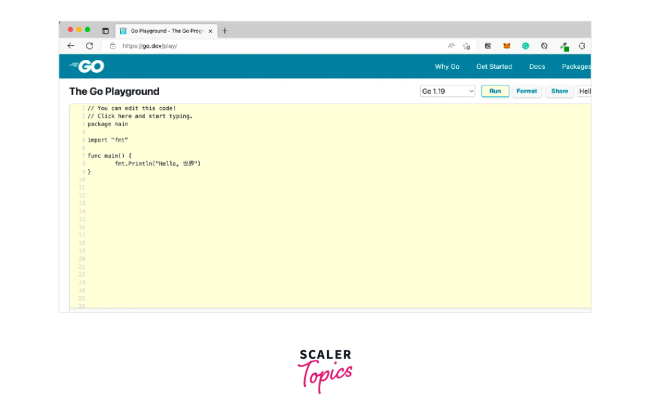Click the 'import "fmt"' code line
The width and height of the screenshot is (650, 400).
108,140
